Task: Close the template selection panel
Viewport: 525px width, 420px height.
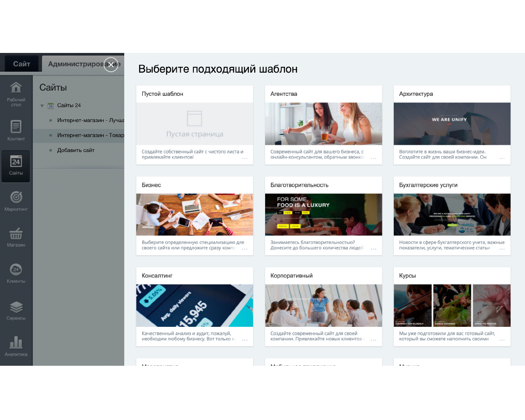Action: click(x=111, y=65)
